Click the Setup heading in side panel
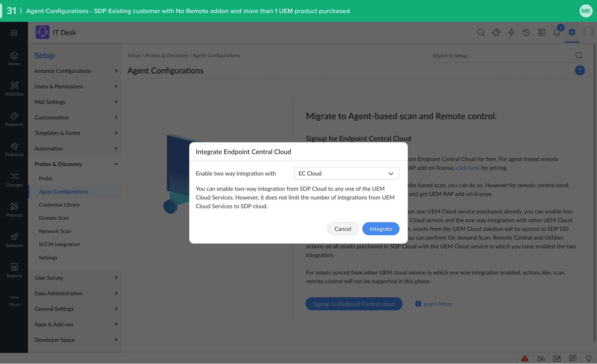The width and height of the screenshot is (597, 364). [x=44, y=55]
